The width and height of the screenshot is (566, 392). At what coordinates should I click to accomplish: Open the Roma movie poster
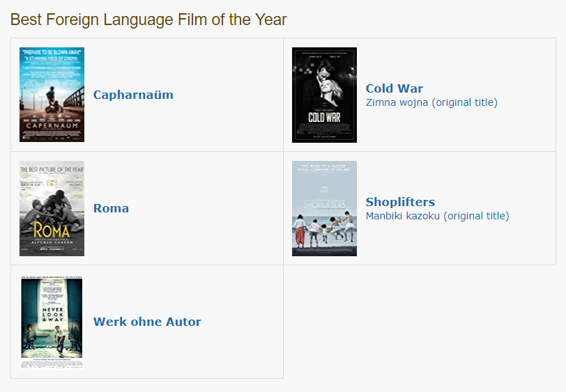pos(52,208)
